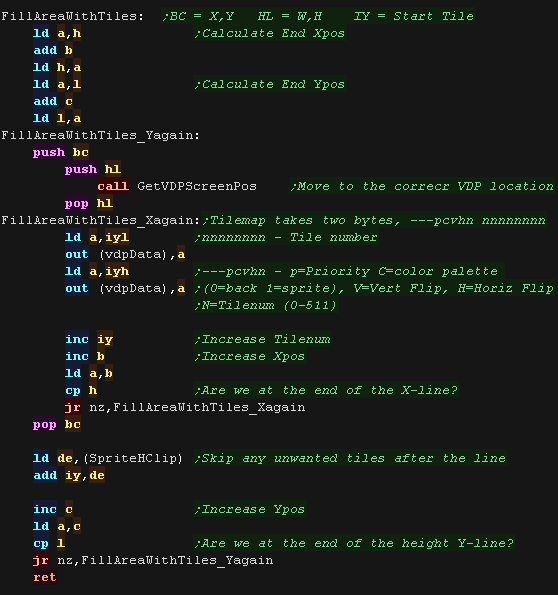Click the FillAreaWithTiles: label at top

tap(73, 16)
